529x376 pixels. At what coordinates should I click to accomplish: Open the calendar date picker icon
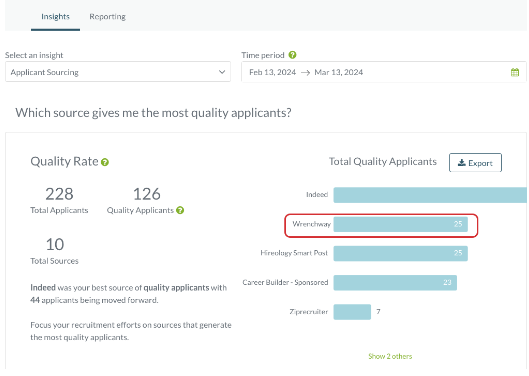514,72
